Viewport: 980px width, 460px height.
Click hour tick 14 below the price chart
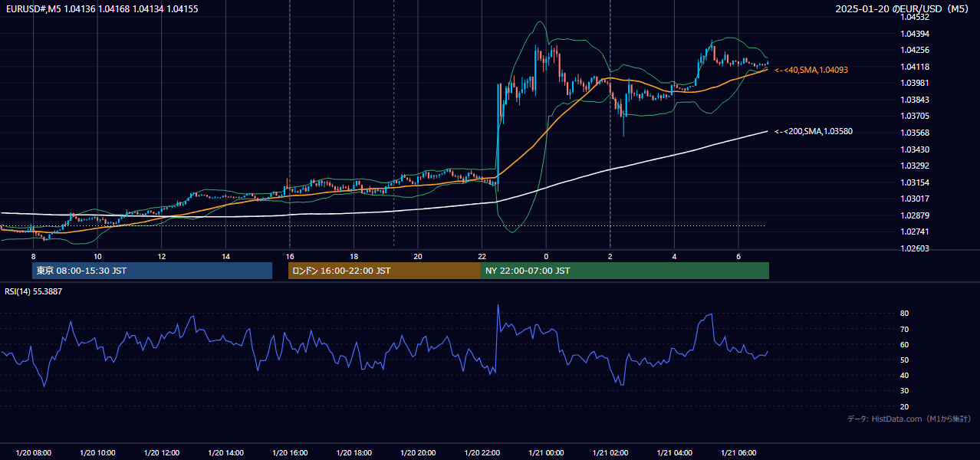tap(225, 256)
